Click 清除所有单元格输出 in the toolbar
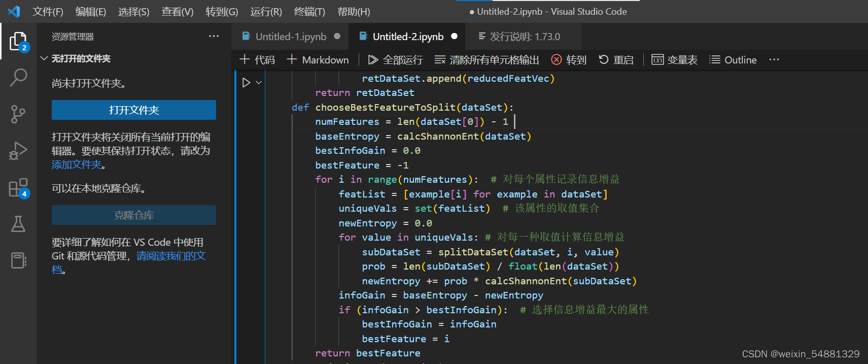 point(487,60)
